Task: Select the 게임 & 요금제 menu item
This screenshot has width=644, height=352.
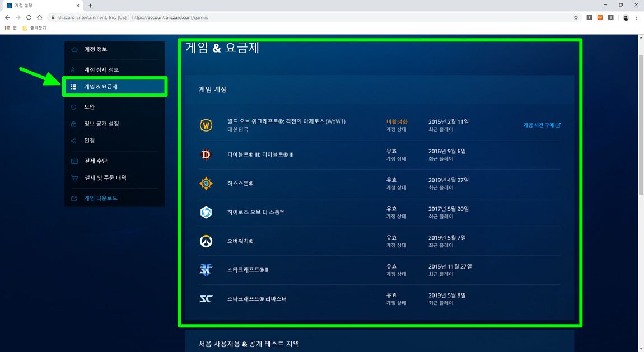Action: click(x=115, y=87)
